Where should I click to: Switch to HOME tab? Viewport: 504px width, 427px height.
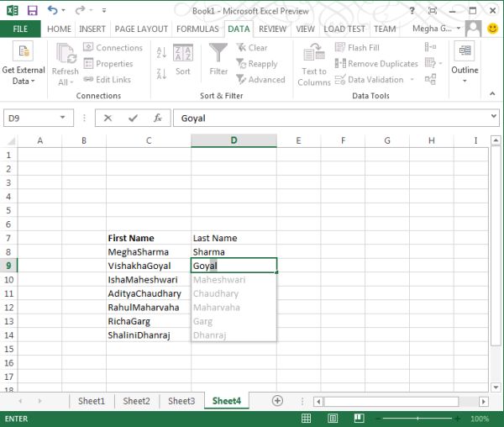coord(59,29)
